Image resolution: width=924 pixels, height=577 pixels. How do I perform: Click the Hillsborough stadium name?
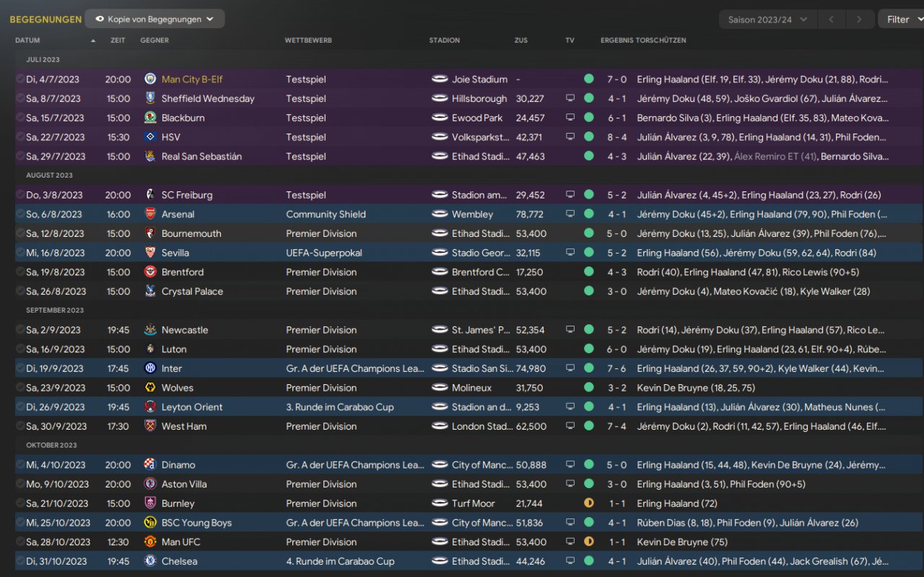point(479,98)
